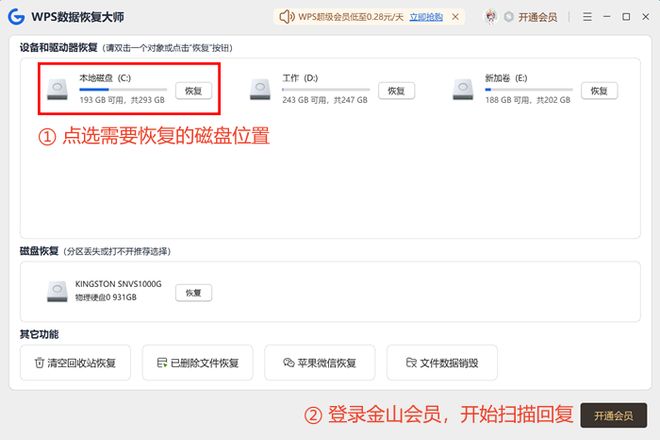Click the 新加卷 (E:) label
Image resolution: width=660 pixels, height=440 pixels.
tap(506, 78)
